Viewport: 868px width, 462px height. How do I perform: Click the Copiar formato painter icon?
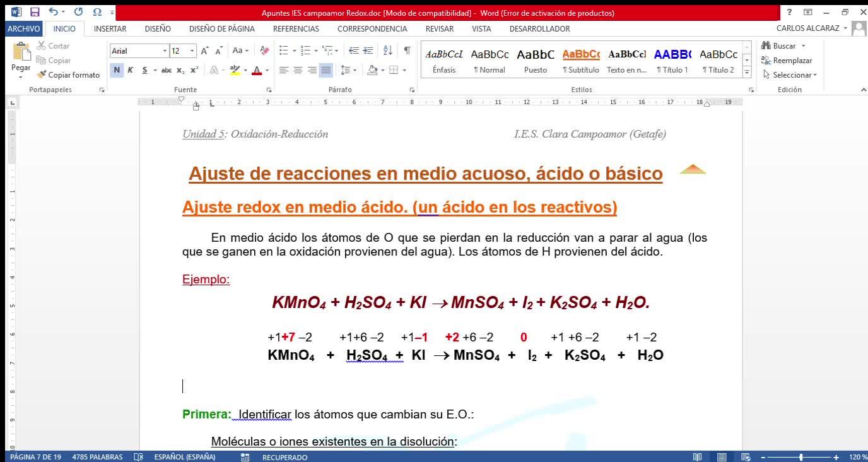42,74
